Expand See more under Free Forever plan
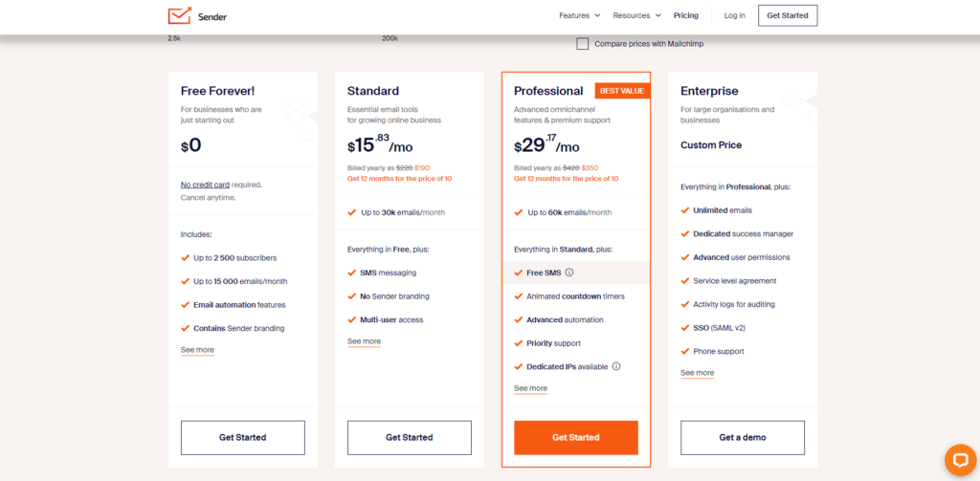Image resolution: width=980 pixels, height=481 pixels. pos(197,350)
